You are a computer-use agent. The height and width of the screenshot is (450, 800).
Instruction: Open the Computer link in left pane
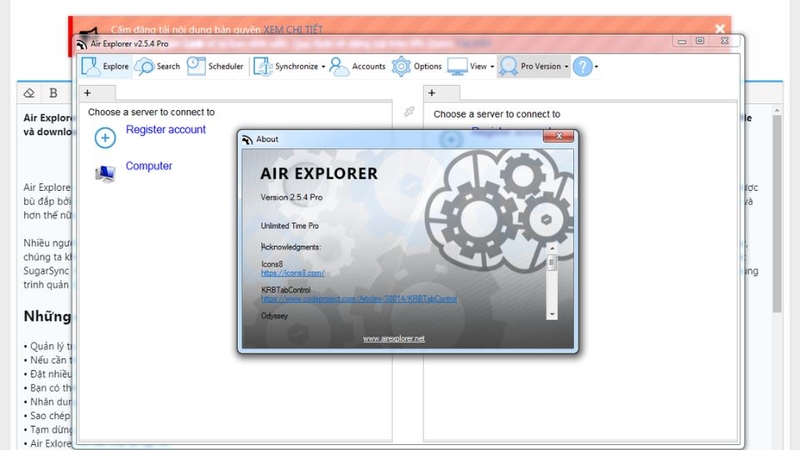[x=149, y=166]
